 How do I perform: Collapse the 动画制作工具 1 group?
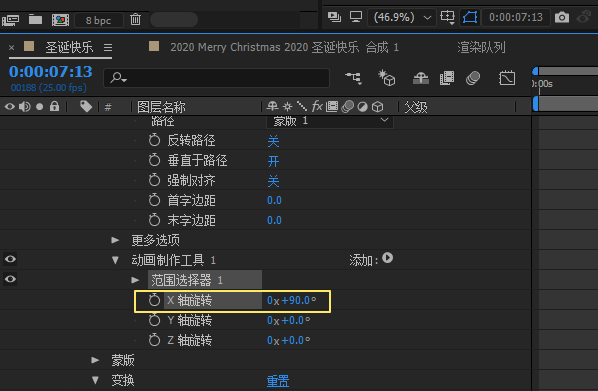pyautogui.click(x=115, y=260)
